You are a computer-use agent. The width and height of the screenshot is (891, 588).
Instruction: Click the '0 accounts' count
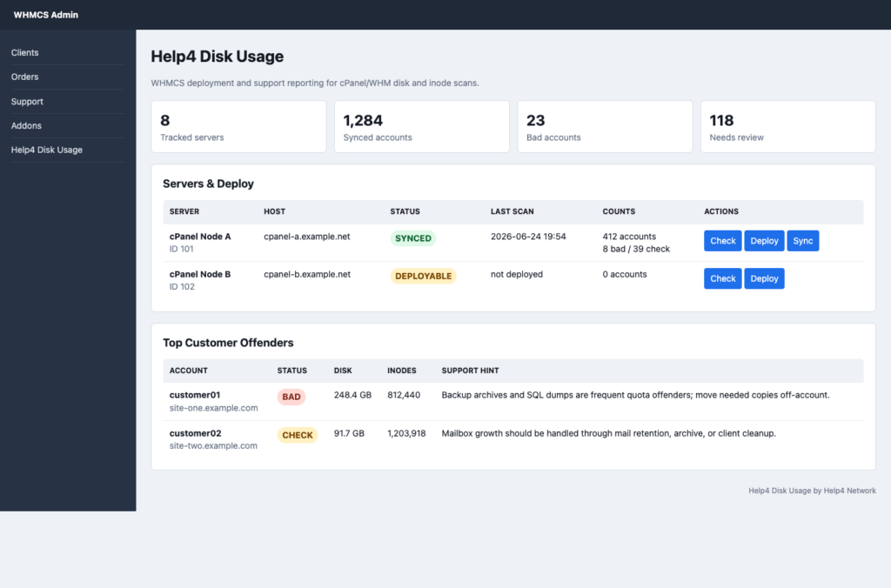click(x=625, y=274)
